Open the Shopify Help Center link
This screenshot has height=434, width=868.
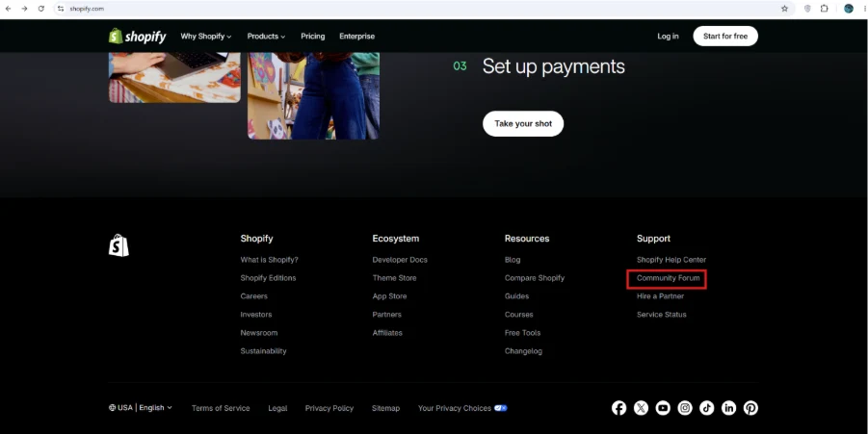point(671,260)
